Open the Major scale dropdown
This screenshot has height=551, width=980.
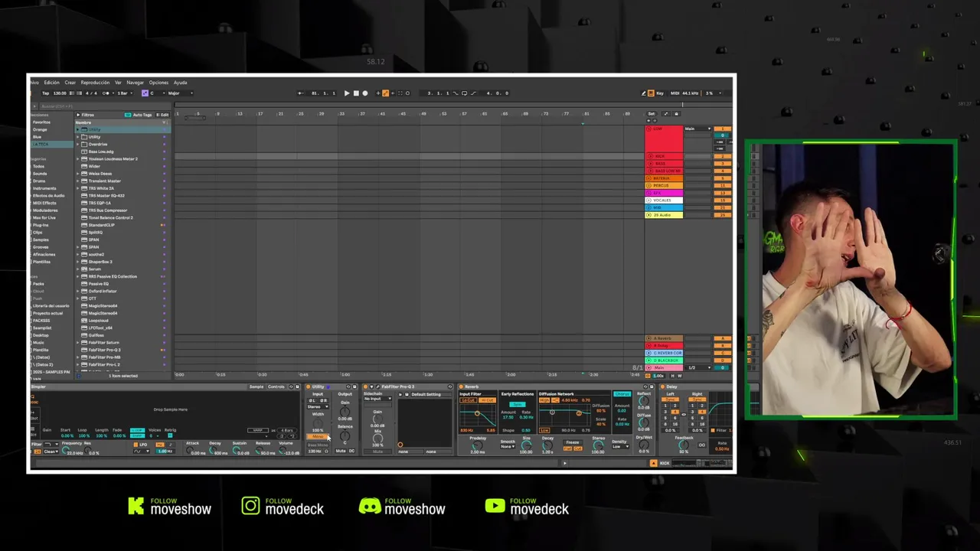(x=181, y=93)
